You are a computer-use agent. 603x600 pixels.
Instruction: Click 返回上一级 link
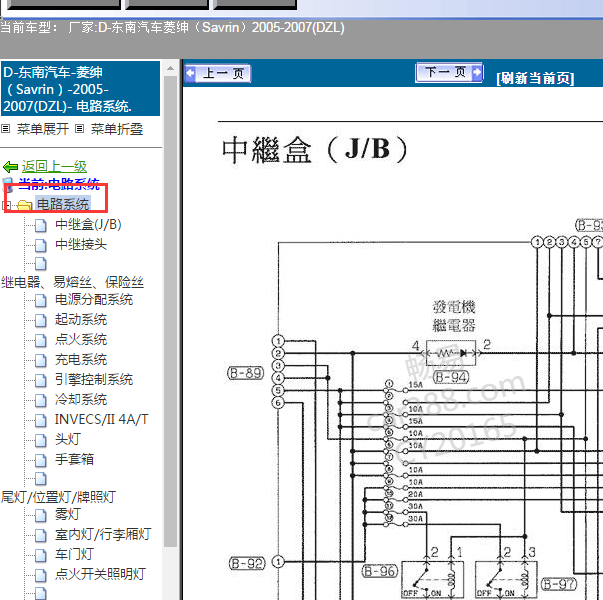coord(54,167)
